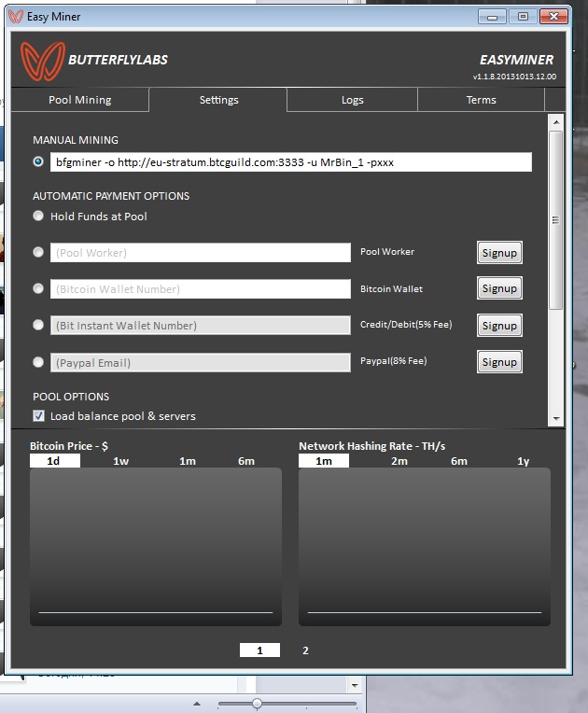Click the settings panel scrollbar thumb
Viewport: 588px width, 713px height.
point(555,220)
